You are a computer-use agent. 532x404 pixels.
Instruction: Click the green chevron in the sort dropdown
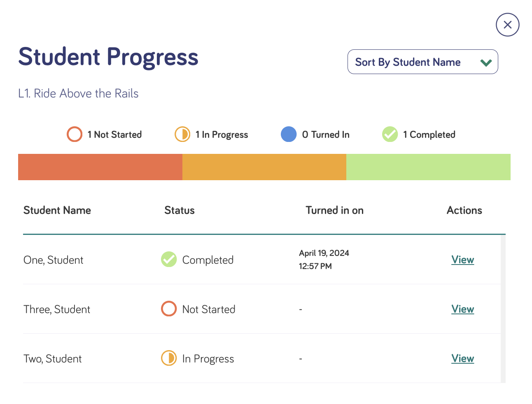[x=486, y=63]
